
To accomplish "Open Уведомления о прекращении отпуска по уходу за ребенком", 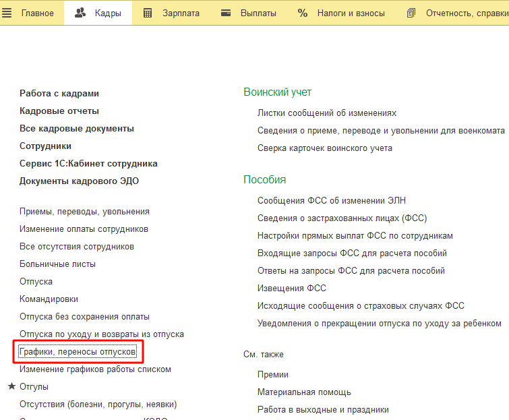I will coord(379,324).
